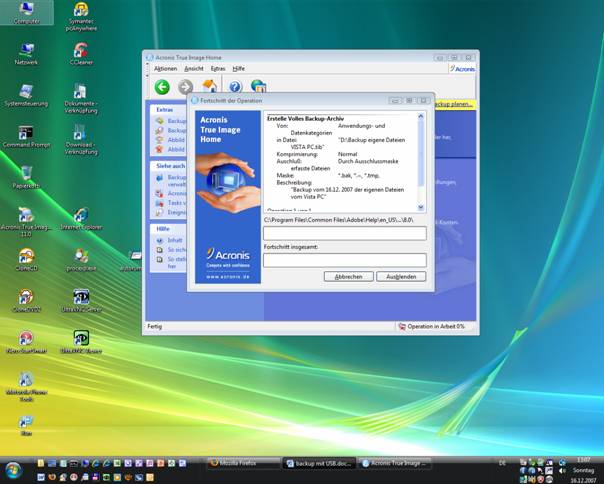Open the Aktionen menu
Image resolution: width=604 pixels, height=484 pixels.
[x=166, y=69]
